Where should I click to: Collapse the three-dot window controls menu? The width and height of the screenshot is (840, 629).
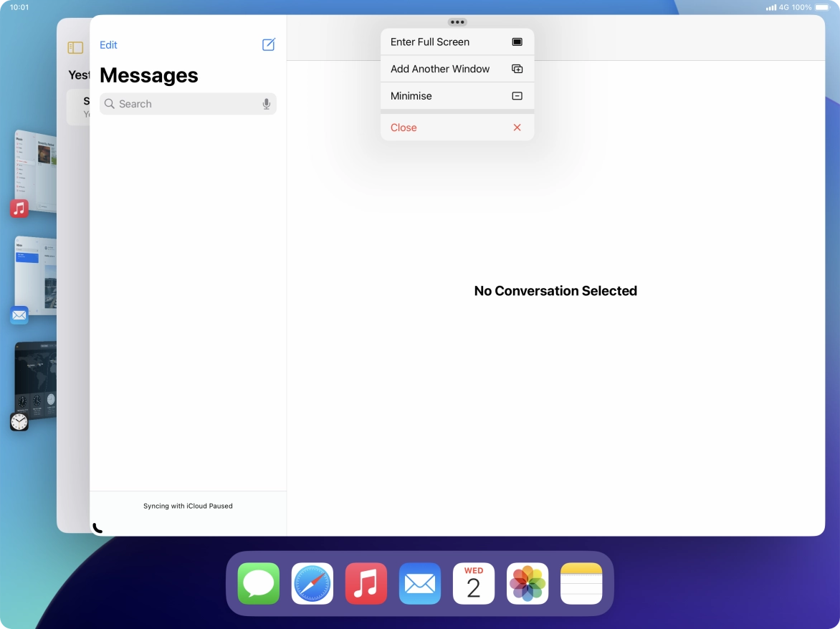point(457,22)
